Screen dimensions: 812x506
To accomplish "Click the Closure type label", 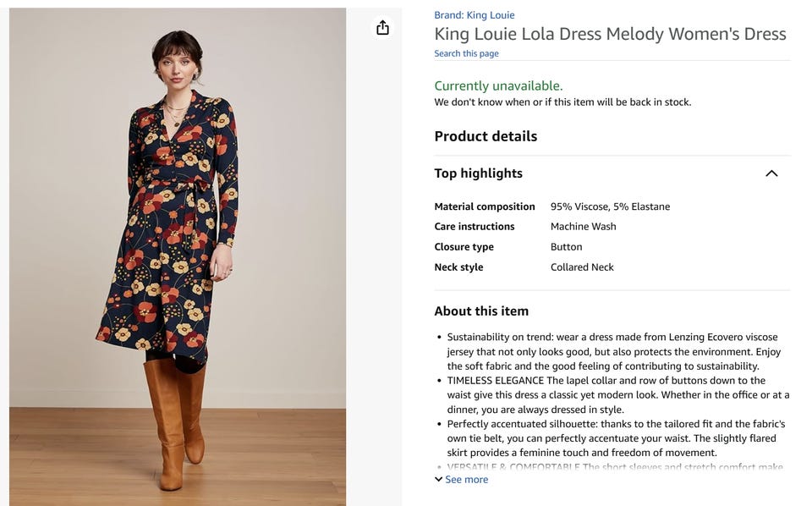I will pyautogui.click(x=464, y=247).
